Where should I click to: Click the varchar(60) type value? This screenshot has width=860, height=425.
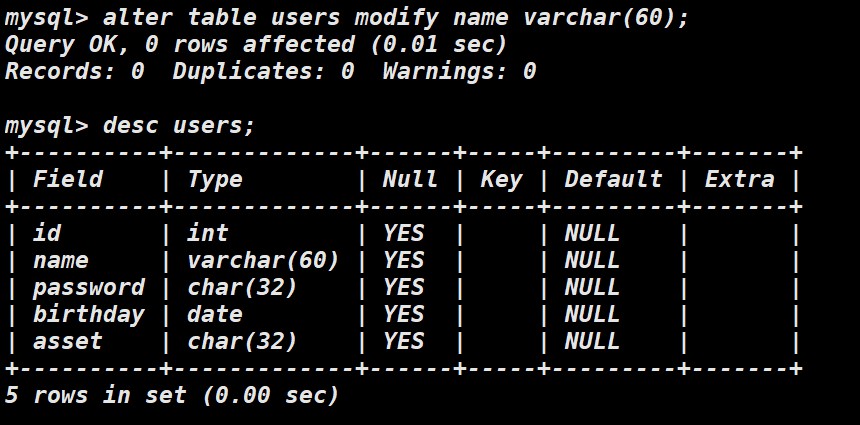click(x=263, y=261)
